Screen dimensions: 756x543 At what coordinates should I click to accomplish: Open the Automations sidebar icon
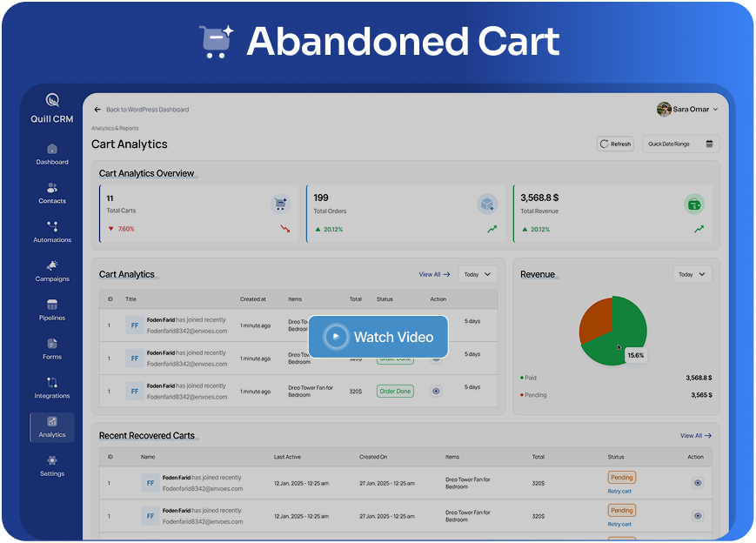point(52,227)
